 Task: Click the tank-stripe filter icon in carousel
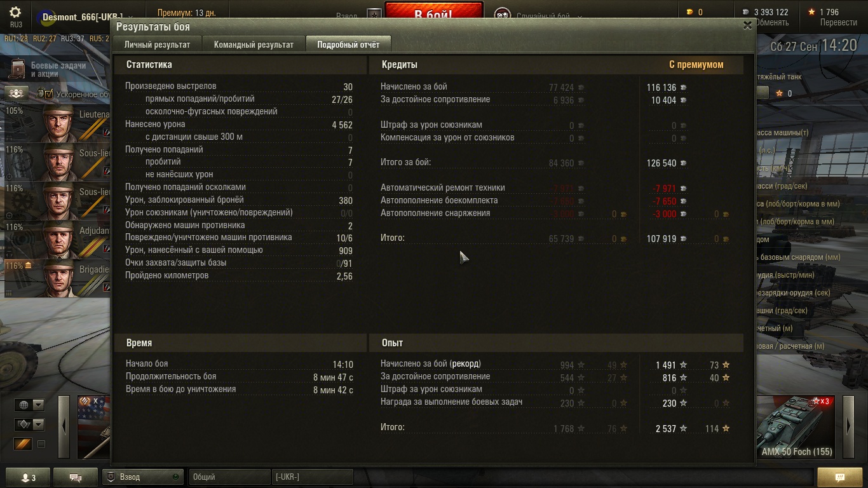tap(23, 444)
